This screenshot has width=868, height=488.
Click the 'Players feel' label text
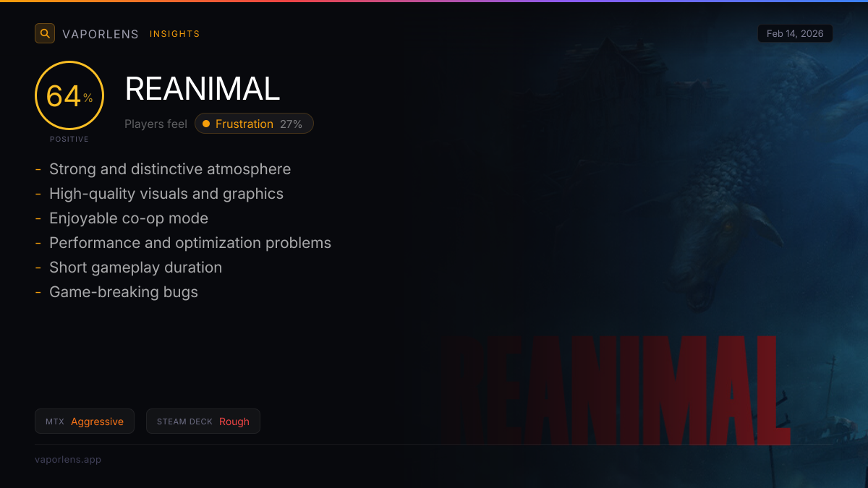[x=156, y=124]
